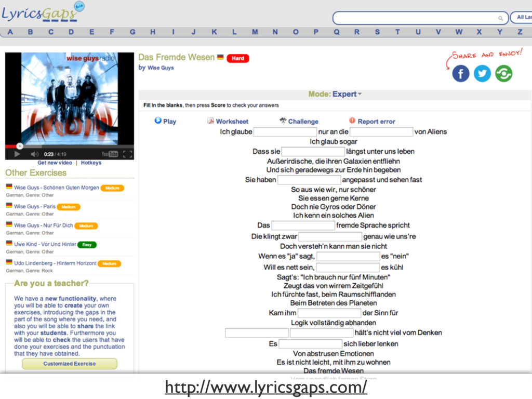Click the red Hard difficulty badge
Screen dimensions: 532x399
[x=238, y=58]
